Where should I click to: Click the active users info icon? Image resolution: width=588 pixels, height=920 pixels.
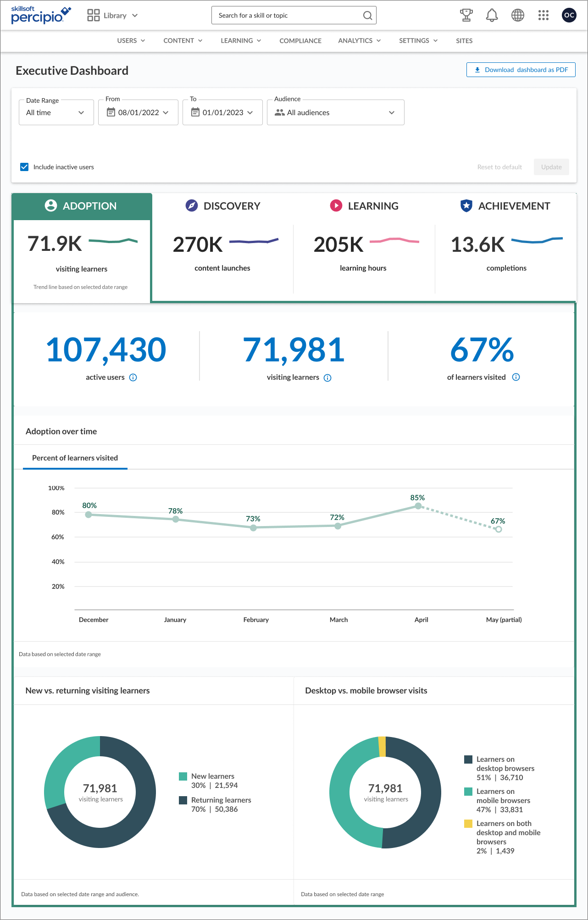(133, 377)
